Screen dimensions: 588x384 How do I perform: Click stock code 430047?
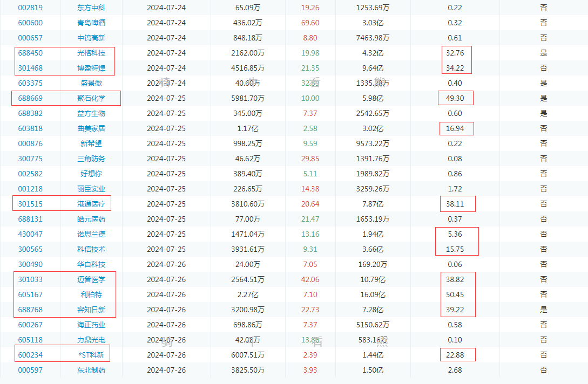click(30, 234)
